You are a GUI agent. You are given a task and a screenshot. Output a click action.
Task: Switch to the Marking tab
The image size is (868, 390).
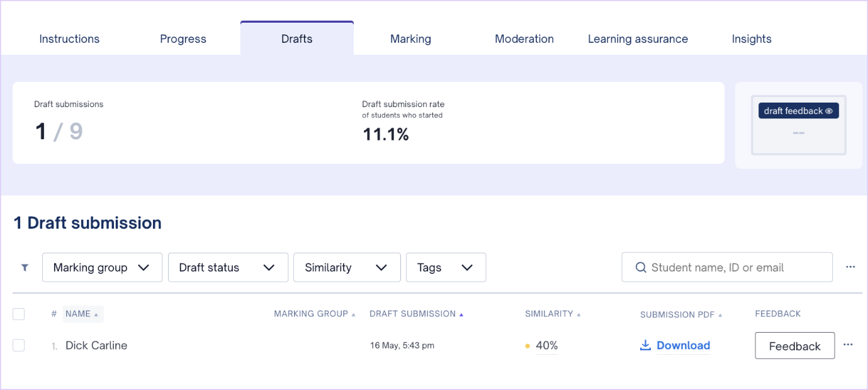tap(410, 39)
